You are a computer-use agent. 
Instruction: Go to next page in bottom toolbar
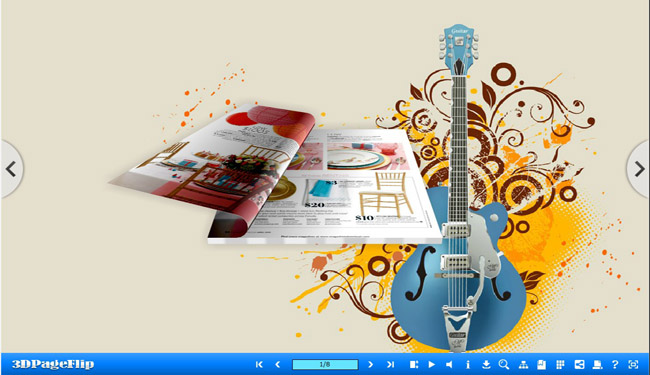click(371, 364)
